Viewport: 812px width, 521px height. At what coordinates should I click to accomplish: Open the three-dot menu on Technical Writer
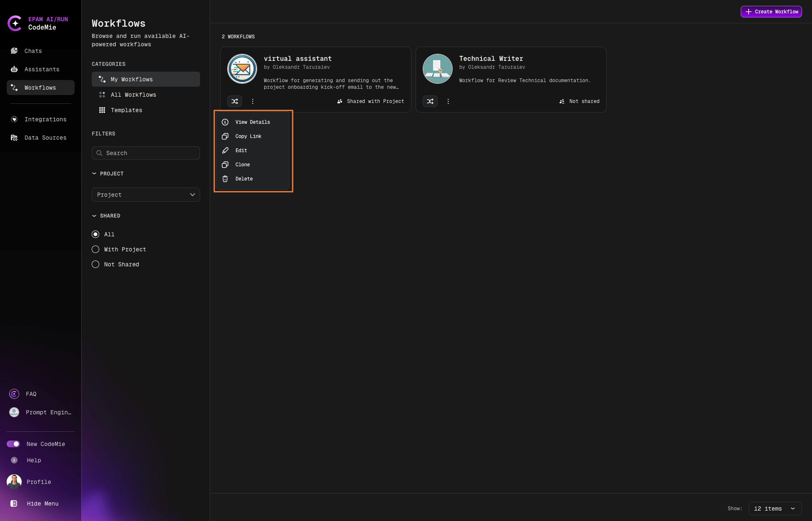(x=448, y=101)
